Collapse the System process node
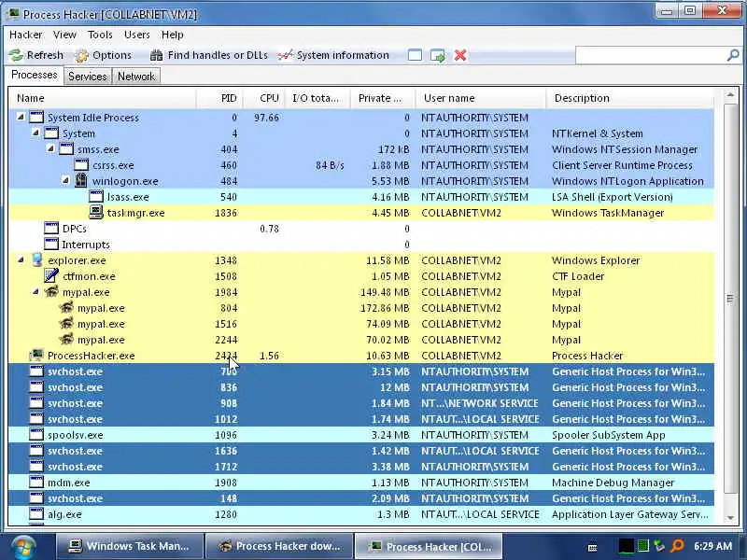 click(x=35, y=133)
